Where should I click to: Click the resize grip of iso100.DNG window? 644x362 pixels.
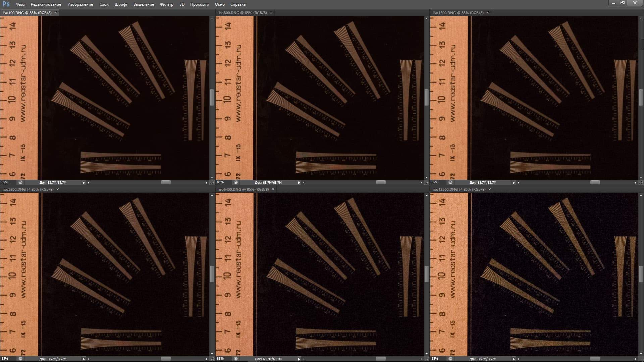pyautogui.click(x=212, y=183)
